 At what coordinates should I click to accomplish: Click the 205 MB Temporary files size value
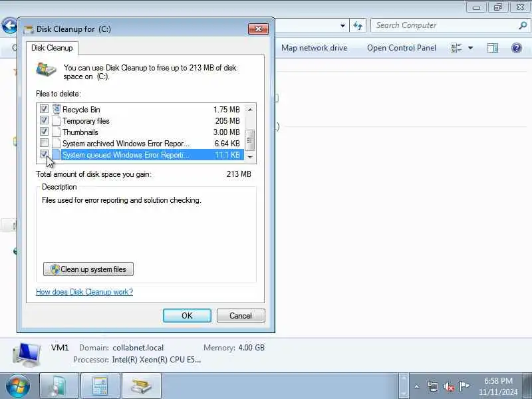click(227, 121)
